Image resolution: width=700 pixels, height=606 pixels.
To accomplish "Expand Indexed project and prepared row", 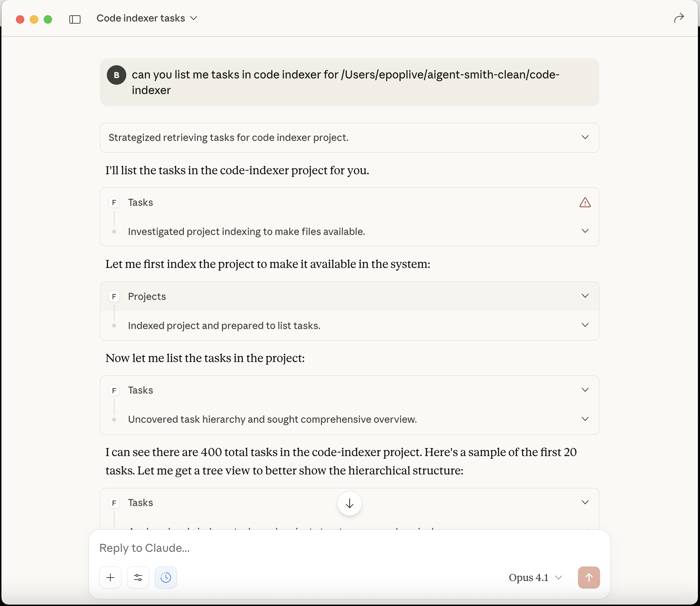I will click(x=585, y=325).
